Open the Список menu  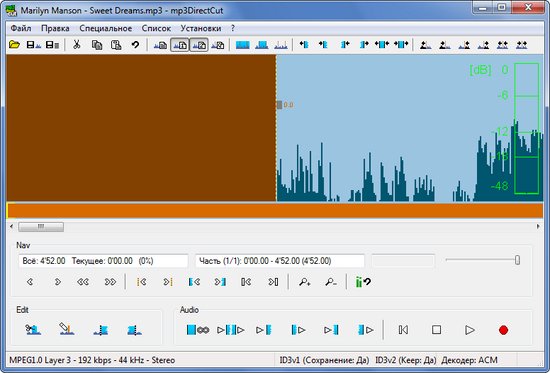(156, 28)
